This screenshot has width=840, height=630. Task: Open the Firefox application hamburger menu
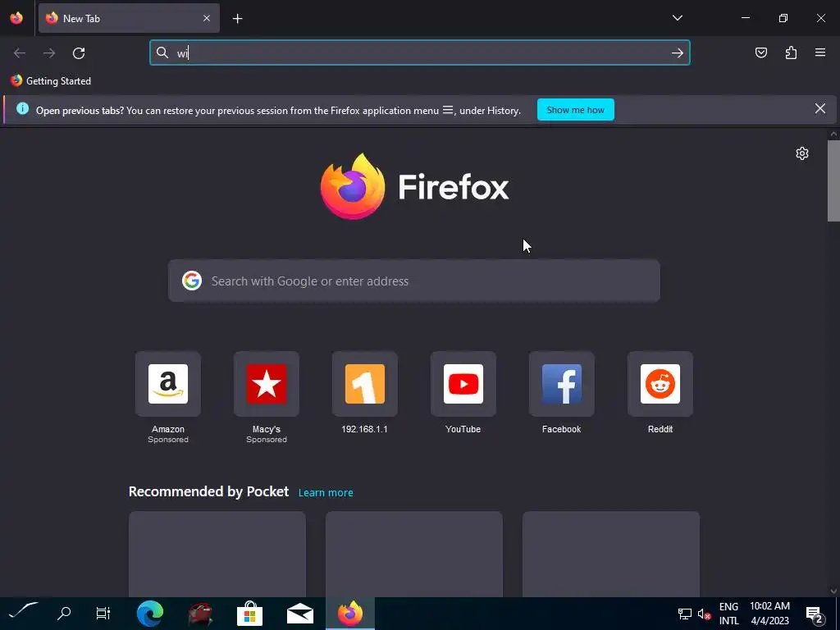[820, 52]
